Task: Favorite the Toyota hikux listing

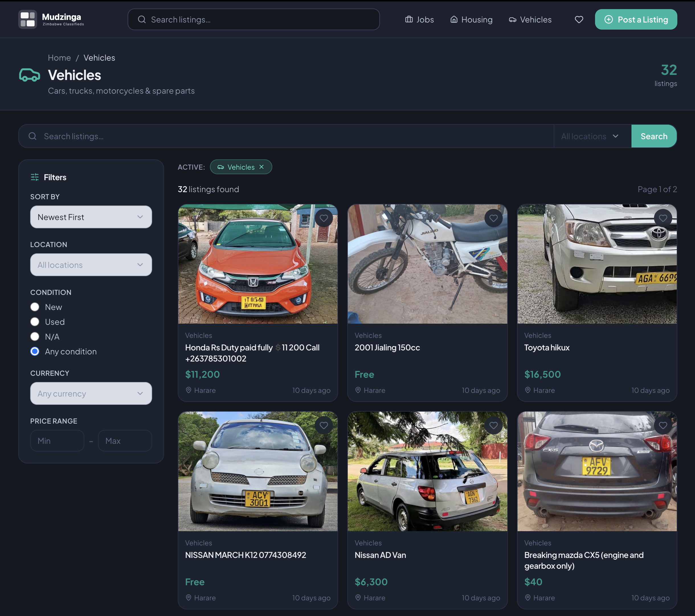Action: coord(663,218)
